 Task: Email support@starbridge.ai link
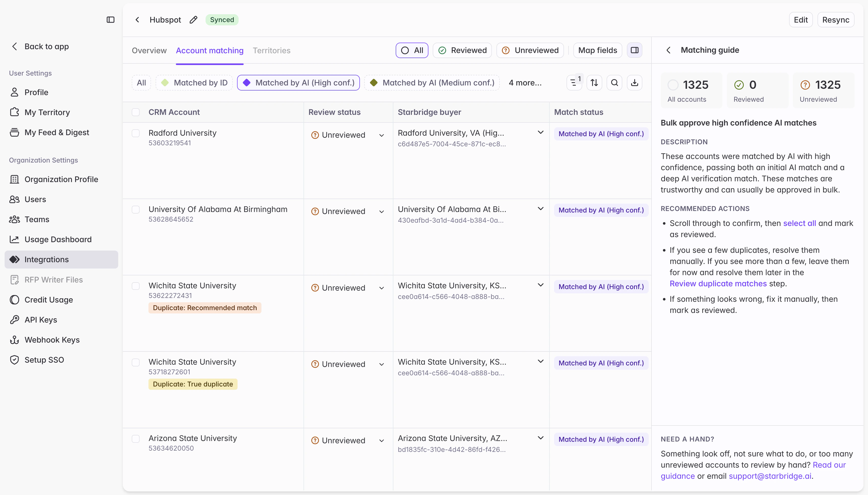pyautogui.click(x=770, y=476)
